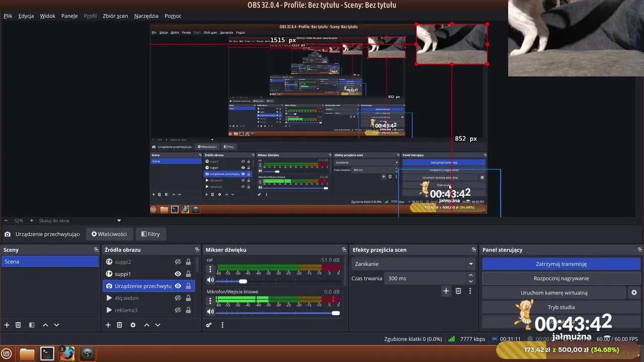Mute Mikrofon/Wejście liniowe speaker icon
Image resolution: width=644 pixels, height=362 pixels.
pos(211,312)
